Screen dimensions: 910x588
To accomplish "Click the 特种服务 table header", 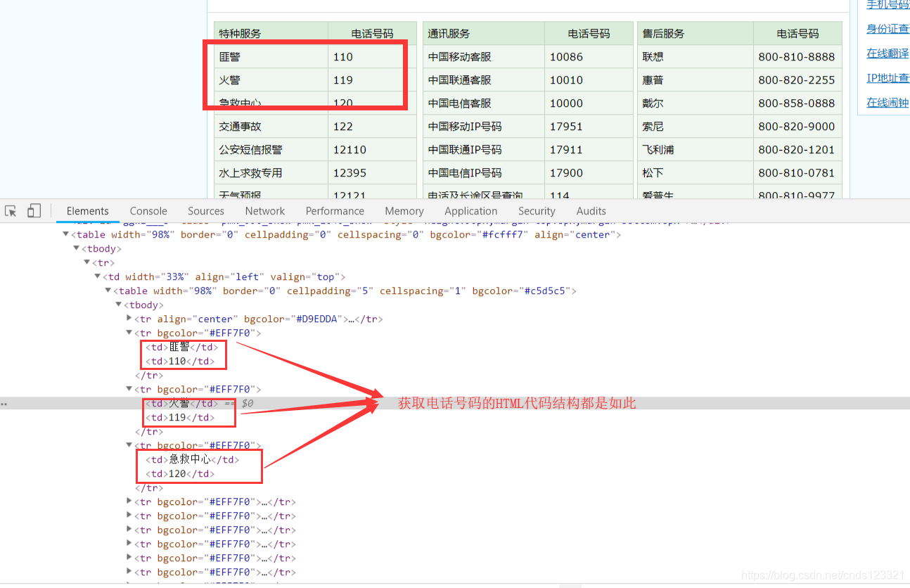I will [271, 33].
